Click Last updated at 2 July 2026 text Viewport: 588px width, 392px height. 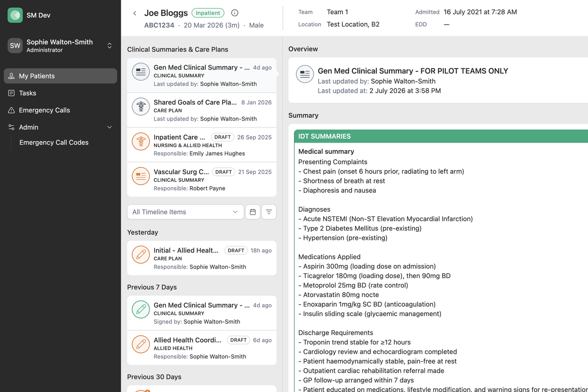pos(379,91)
